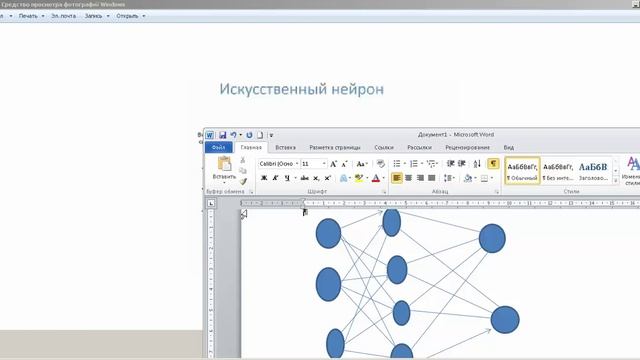This screenshot has height=360, width=640.
Task: Click the New document icon in quick access toolbar
Action: point(260,135)
